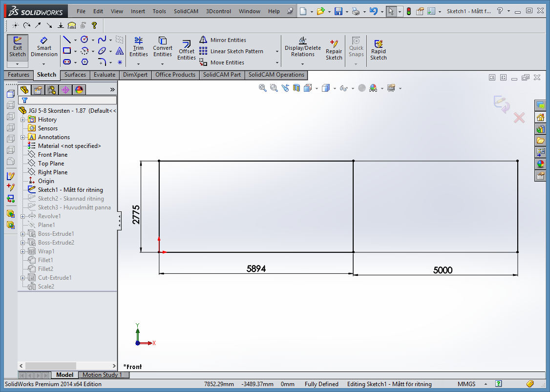
Task: Click the feature tree filter field
Action: point(67,100)
